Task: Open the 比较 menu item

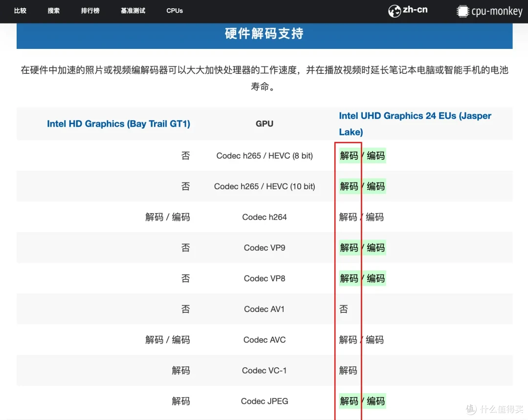Action: (x=20, y=11)
